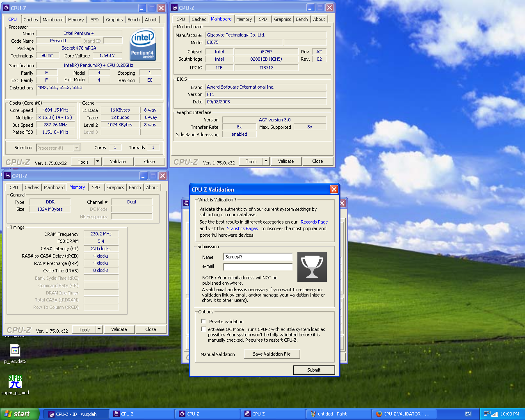This screenshot has height=420, width=525.
Task: Open Tools dropdown arrow in CPU tab window
Action: [98, 162]
